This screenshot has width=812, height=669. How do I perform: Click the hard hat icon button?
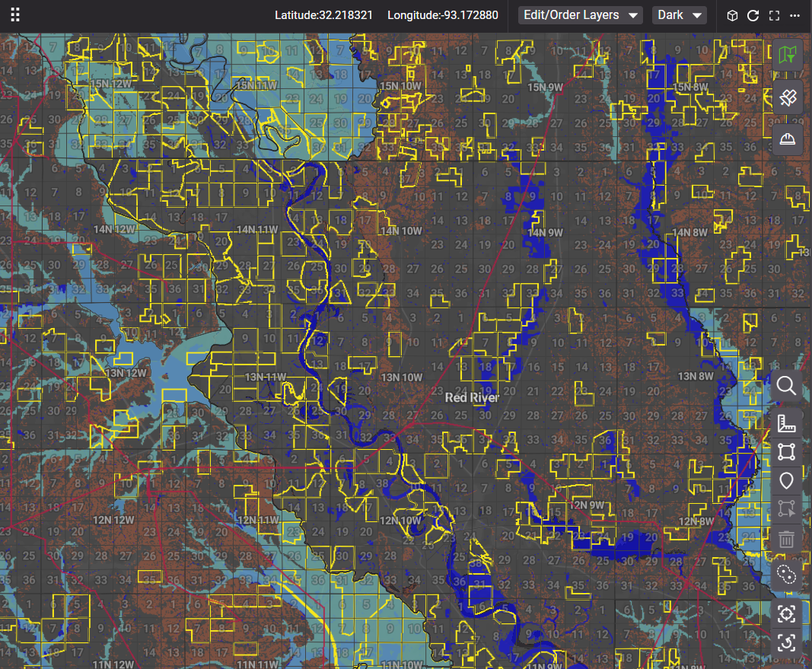click(x=788, y=139)
